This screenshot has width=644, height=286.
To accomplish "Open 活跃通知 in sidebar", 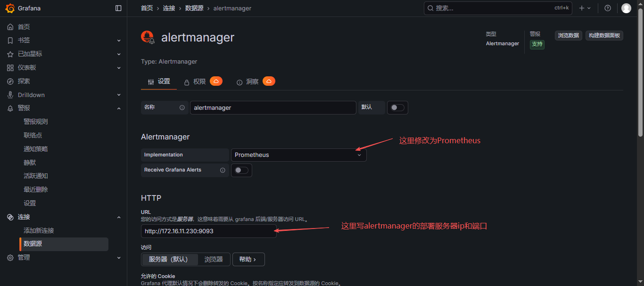I will coord(36,176).
